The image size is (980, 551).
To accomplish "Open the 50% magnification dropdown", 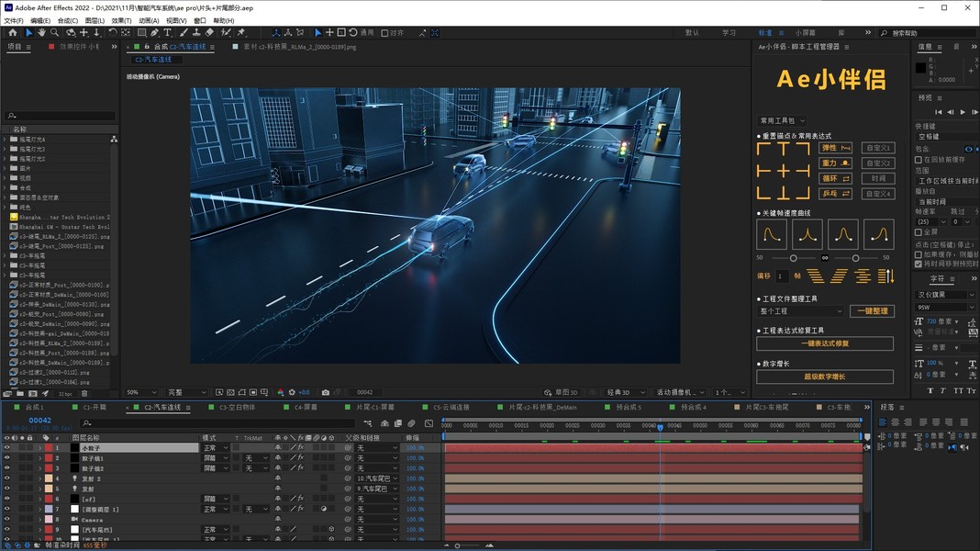I will [x=141, y=392].
